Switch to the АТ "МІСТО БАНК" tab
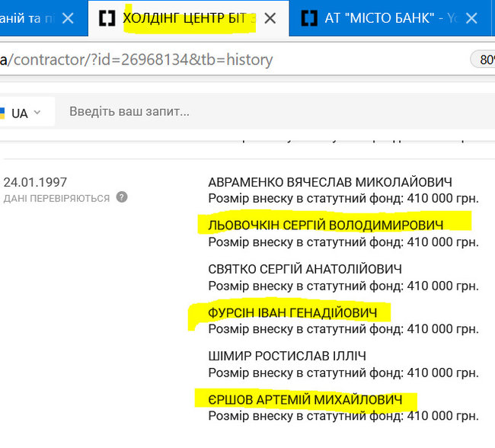The height and width of the screenshot is (448, 495). click(x=390, y=18)
